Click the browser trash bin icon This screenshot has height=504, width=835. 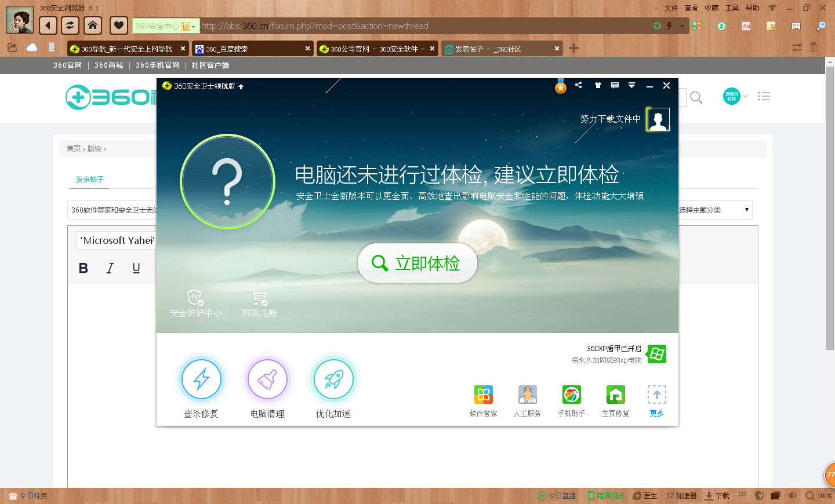coord(814,48)
